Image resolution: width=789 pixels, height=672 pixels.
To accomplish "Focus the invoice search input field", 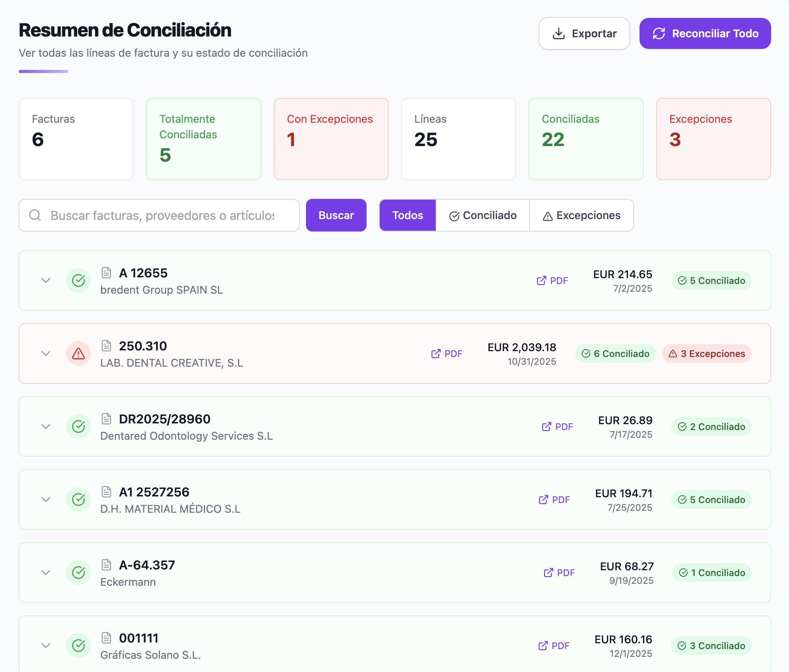I will (x=159, y=215).
